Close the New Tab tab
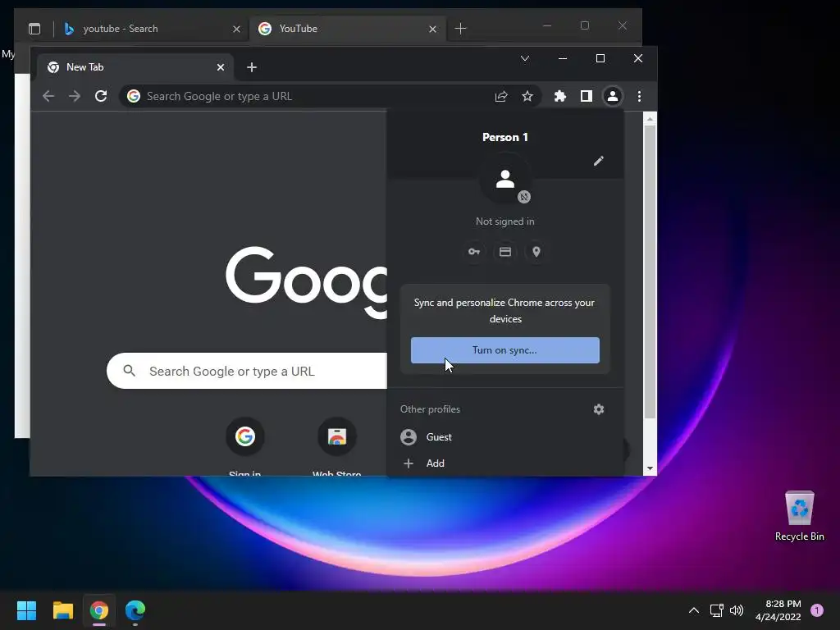Screen dimensions: 840x630 [x=220, y=67]
